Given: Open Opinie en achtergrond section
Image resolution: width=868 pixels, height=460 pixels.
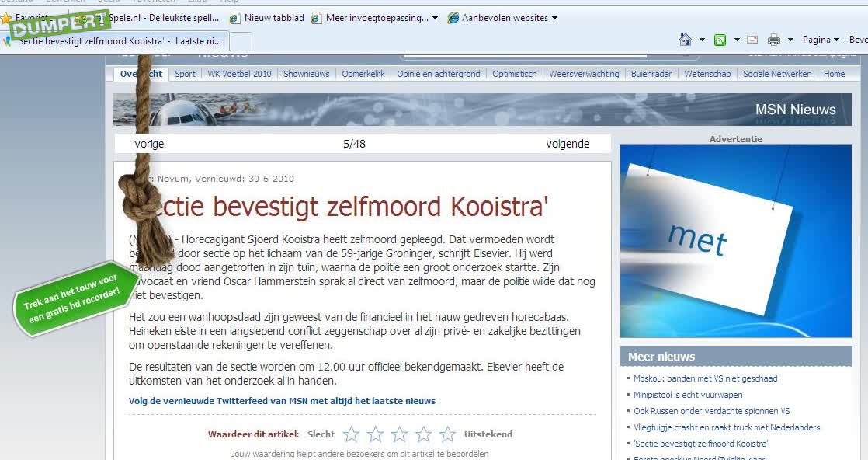Looking at the screenshot, I should (439, 74).
